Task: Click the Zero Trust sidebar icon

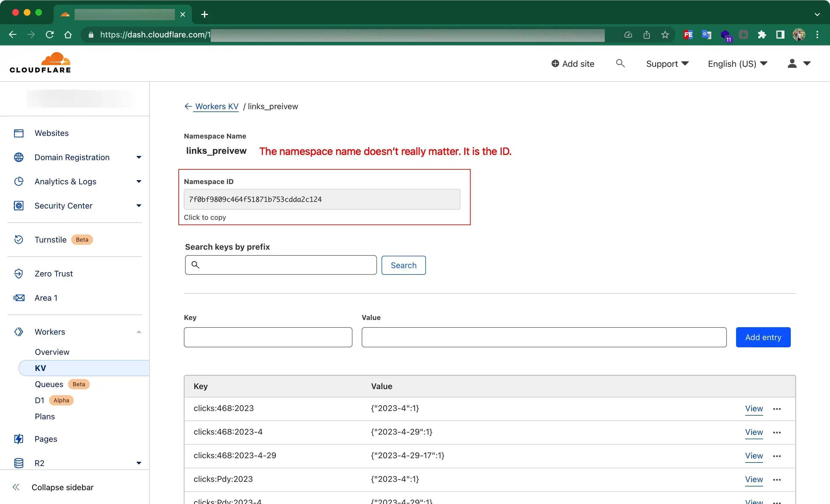Action: pos(18,273)
